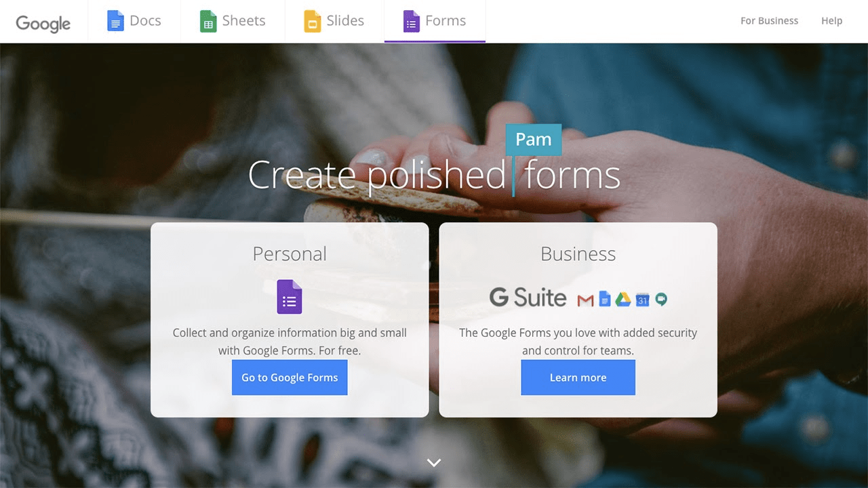The height and width of the screenshot is (488, 868).
Task: Expand the page with the down chevron
Action: click(434, 463)
